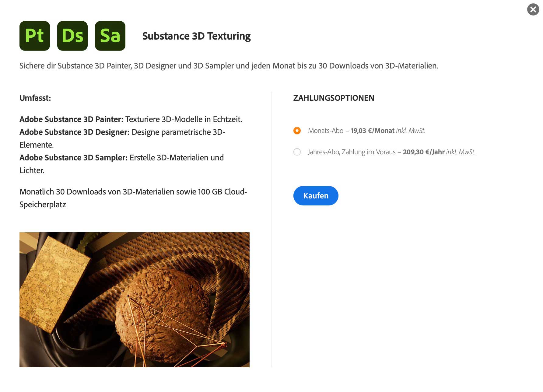Screen dimensions: 543x392
Task: Choose the Jahres-Abo radio button
Action: tap(297, 152)
